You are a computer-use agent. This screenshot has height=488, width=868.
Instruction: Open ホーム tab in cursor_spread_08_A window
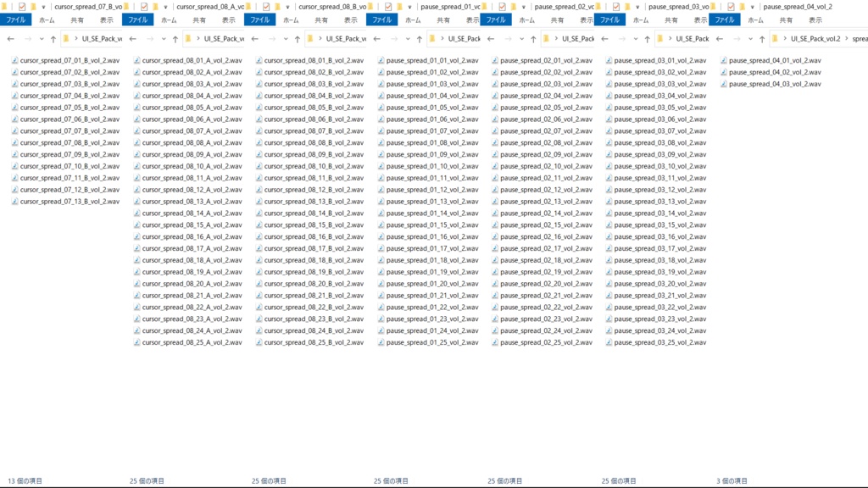coord(169,20)
